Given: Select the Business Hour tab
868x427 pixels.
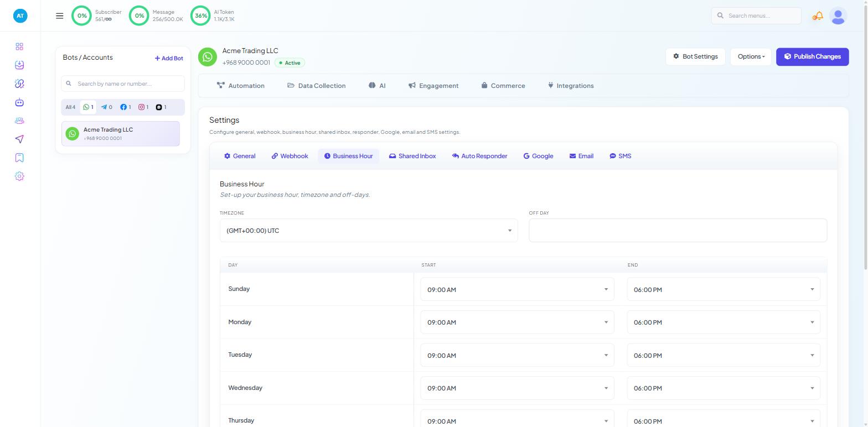Looking at the screenshot, I should 349,156.
